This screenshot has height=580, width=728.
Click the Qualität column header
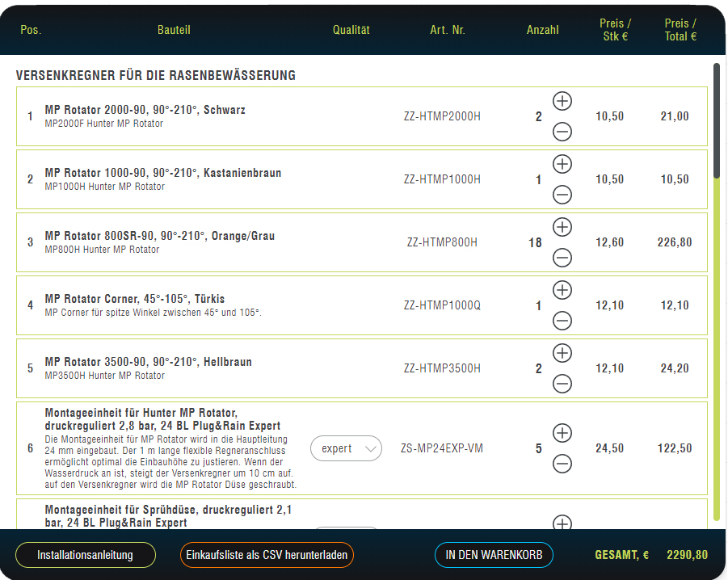[x=351, y=30]
